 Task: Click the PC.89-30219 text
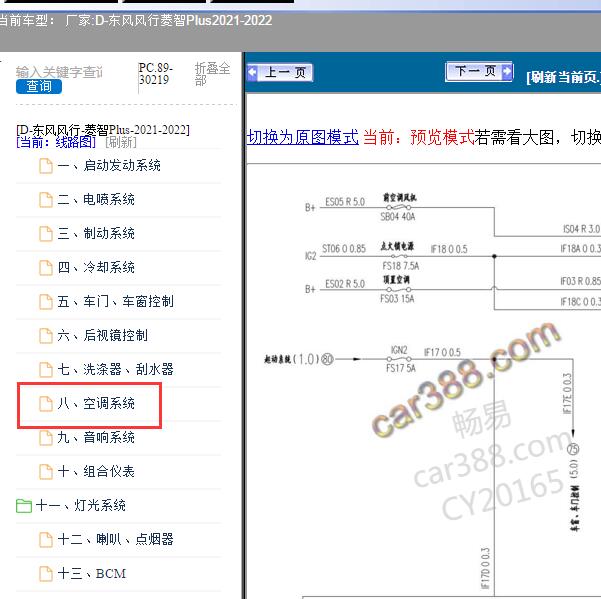coord(156,74)
